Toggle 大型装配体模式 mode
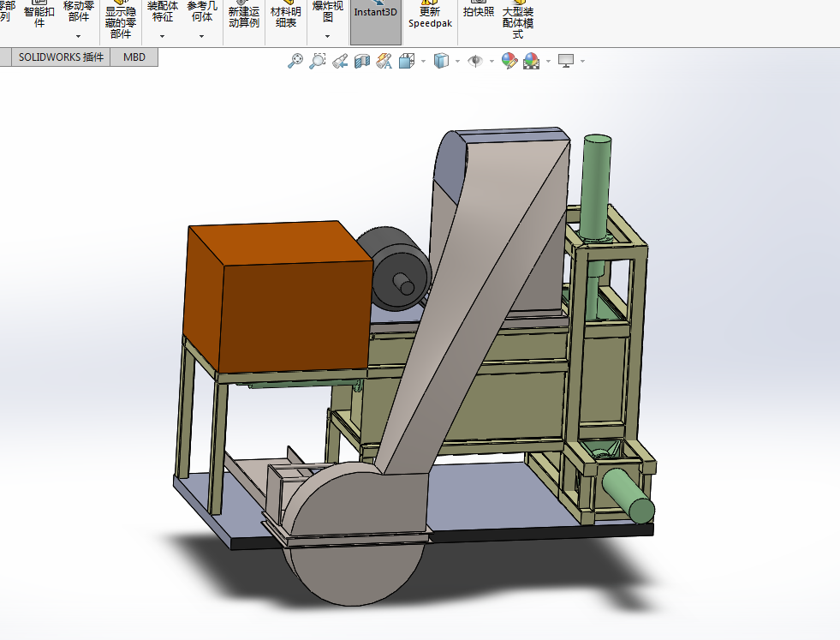This screenshot has width=840, height=640. (517, 21)
